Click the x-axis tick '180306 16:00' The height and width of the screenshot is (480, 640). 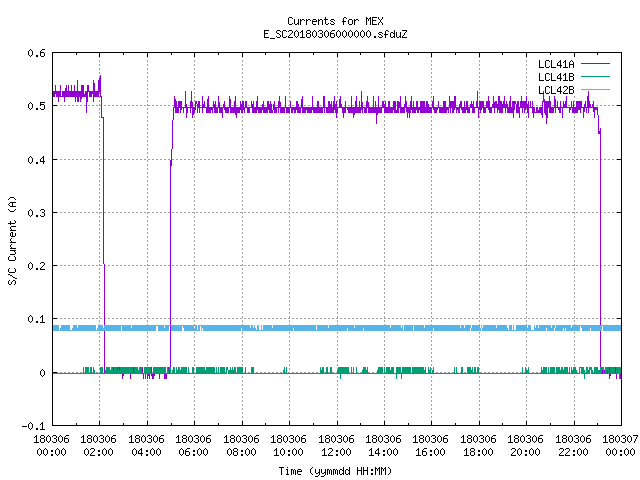(431, 446)
